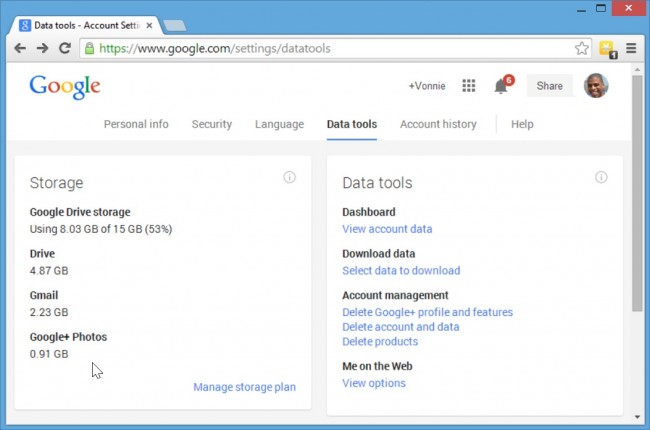Open the notifications bell
Screen dimensions: 650x430
coord(503,85)
